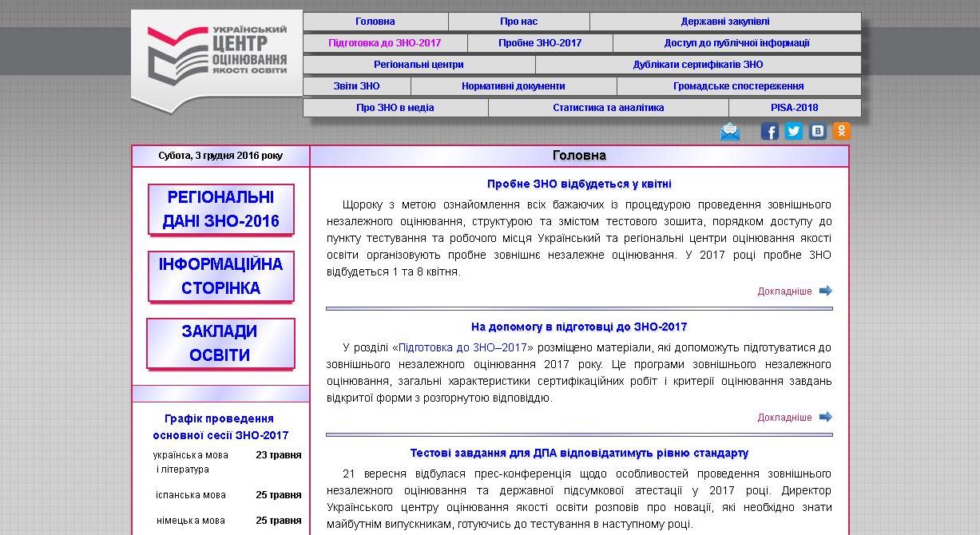Open the Головна menu item
Image resolution: width=980 pixels, height=535 pixels.
[375, 22]
